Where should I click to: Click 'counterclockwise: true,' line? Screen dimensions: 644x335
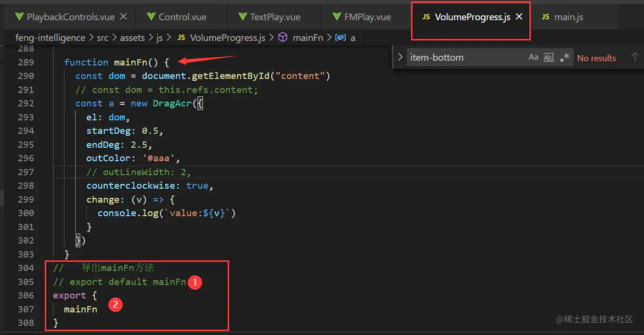150,186
